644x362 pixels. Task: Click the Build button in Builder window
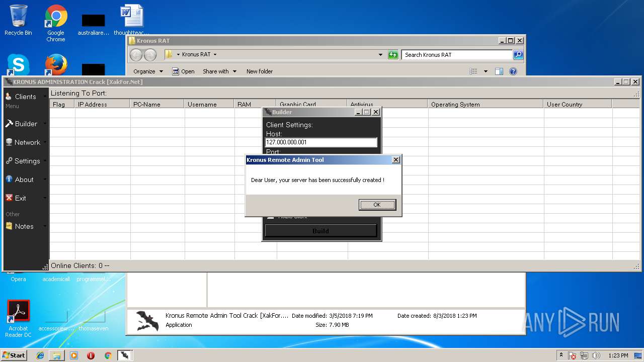[321, 231]
